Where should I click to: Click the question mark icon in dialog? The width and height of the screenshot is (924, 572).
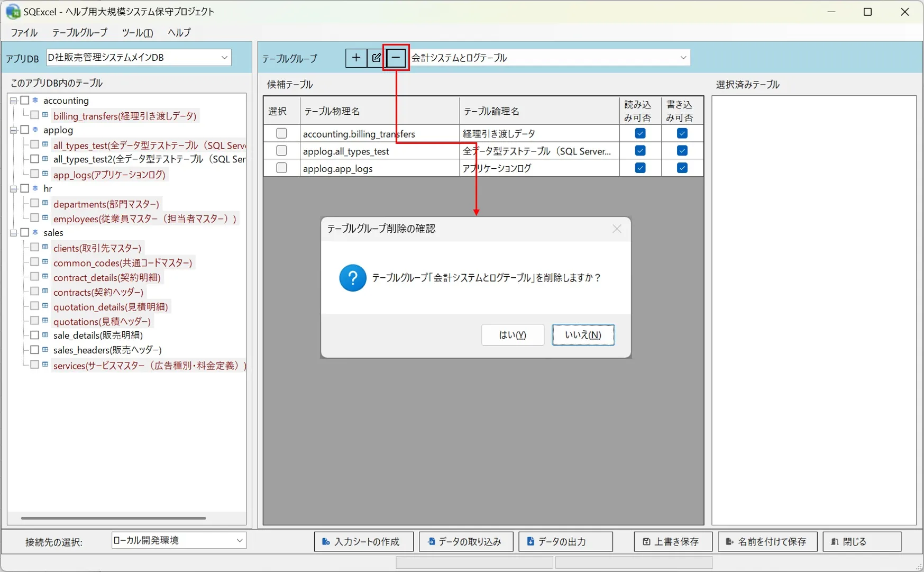353,278
